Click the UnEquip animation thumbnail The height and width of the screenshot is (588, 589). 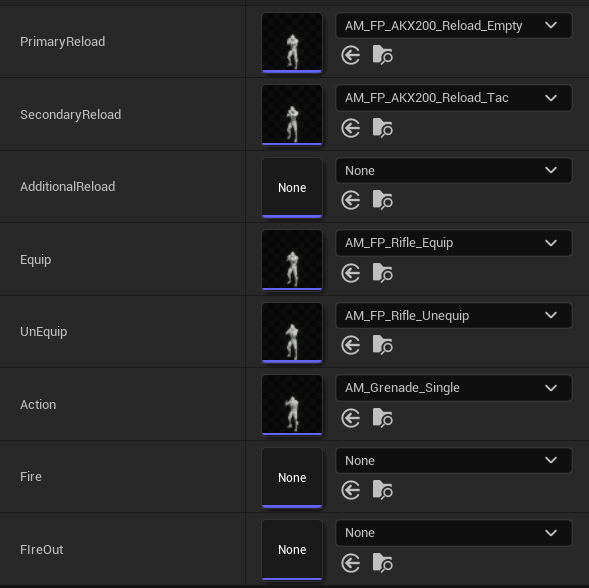click(292, 333)
